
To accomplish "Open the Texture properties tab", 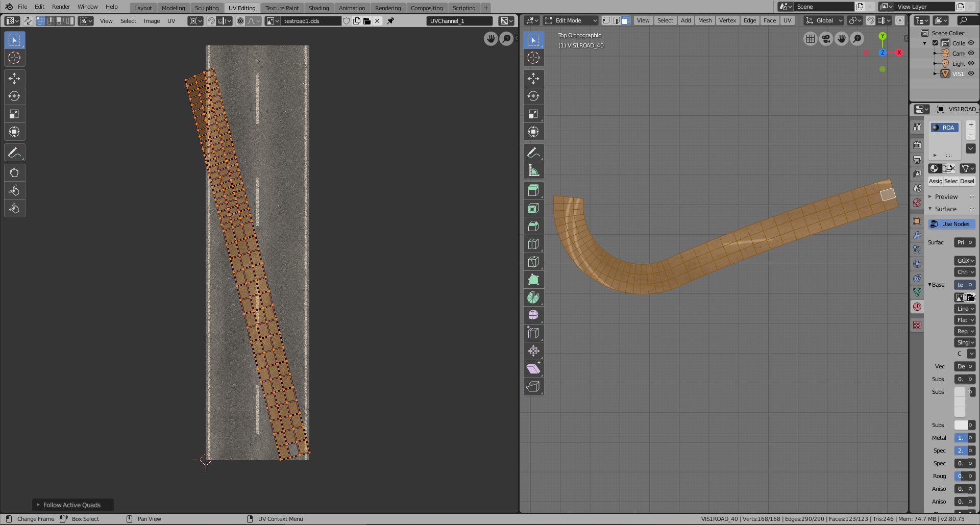I will click(917, 325).
